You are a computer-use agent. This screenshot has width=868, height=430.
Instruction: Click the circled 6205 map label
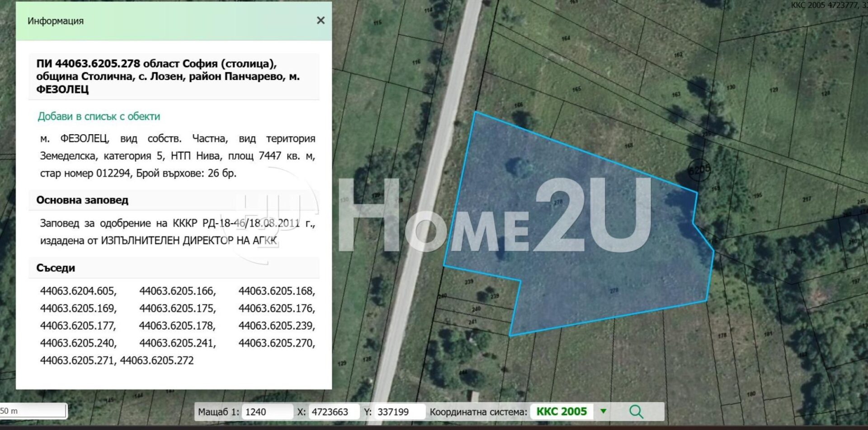[699, 170]
